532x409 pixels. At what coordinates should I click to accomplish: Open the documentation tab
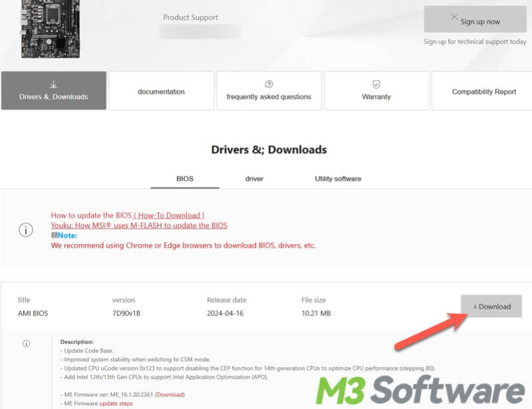(161, 90)
